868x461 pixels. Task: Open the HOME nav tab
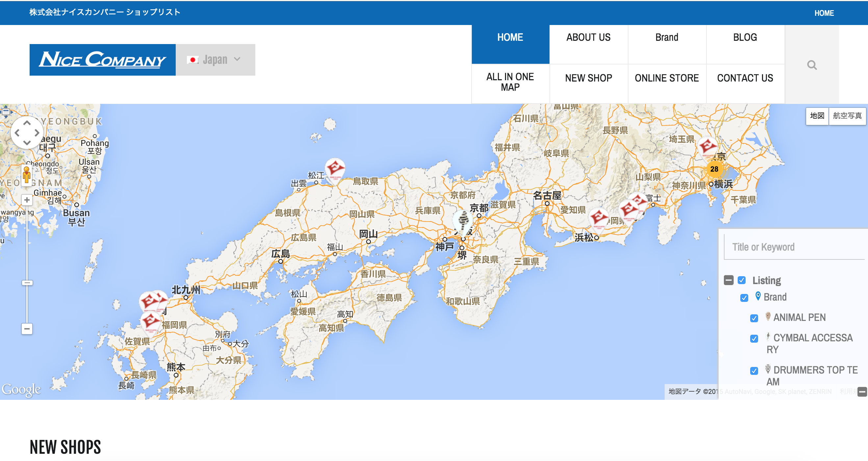[x=510, y=44]
